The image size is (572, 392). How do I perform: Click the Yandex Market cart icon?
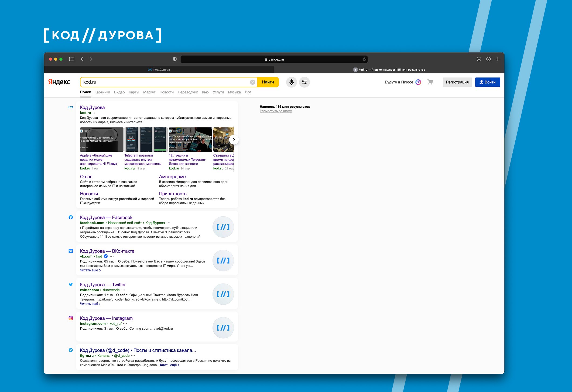click(430, 82)
